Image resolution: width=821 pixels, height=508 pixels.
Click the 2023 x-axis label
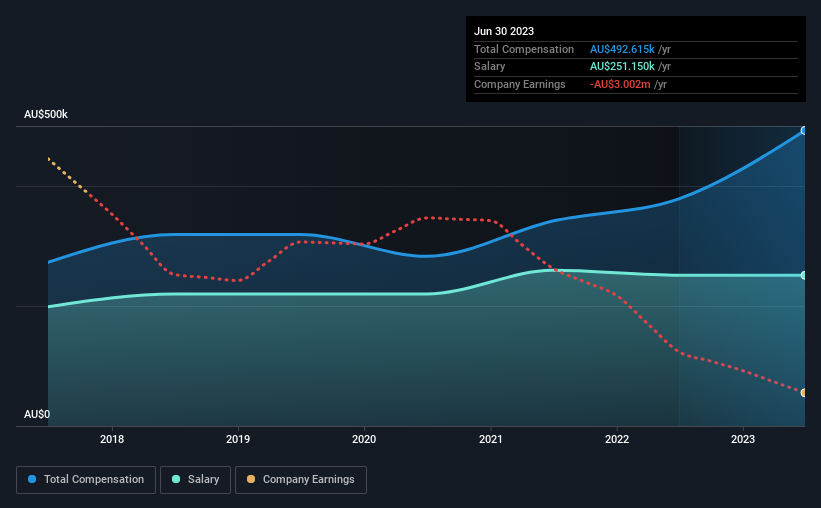pos(743,439)
